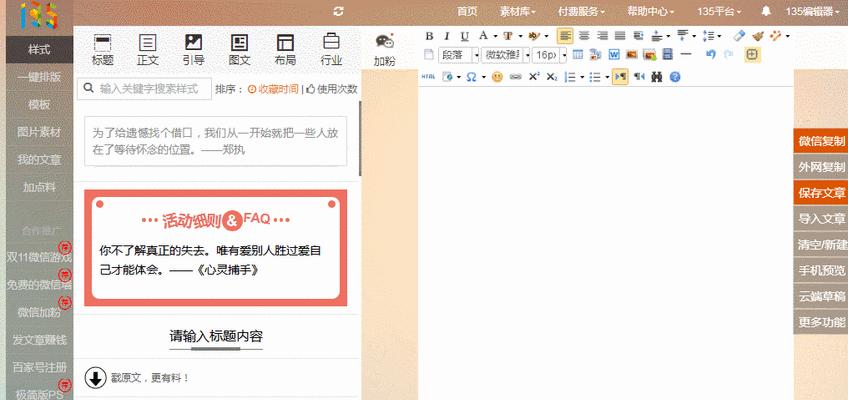Toggle bold formatting

coord(429,36)
